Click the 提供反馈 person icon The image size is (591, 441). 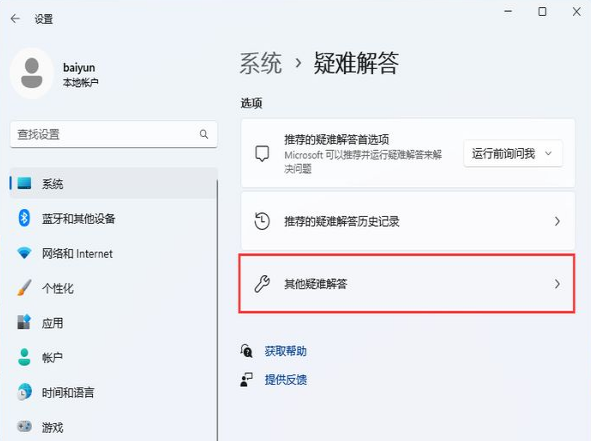247,380
